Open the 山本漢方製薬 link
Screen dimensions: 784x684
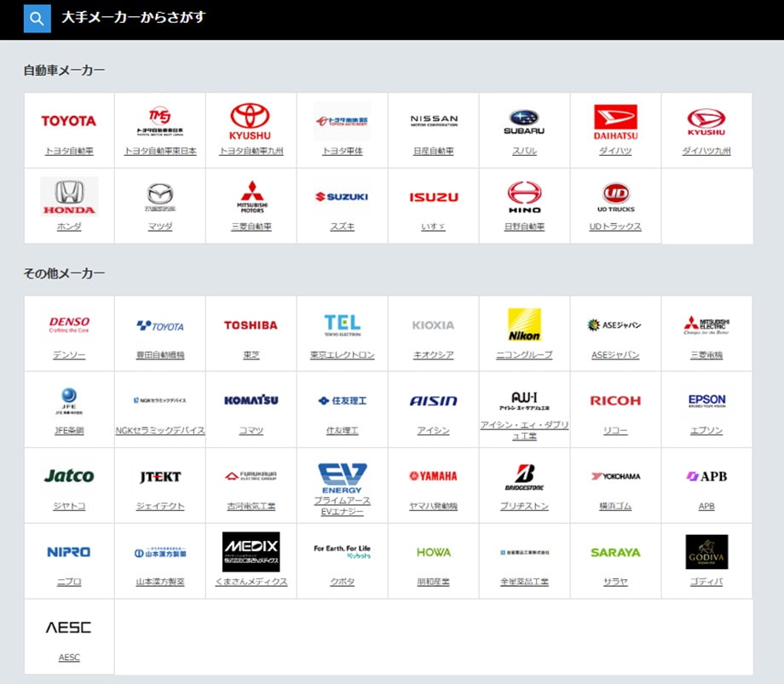tap(160, 582)
